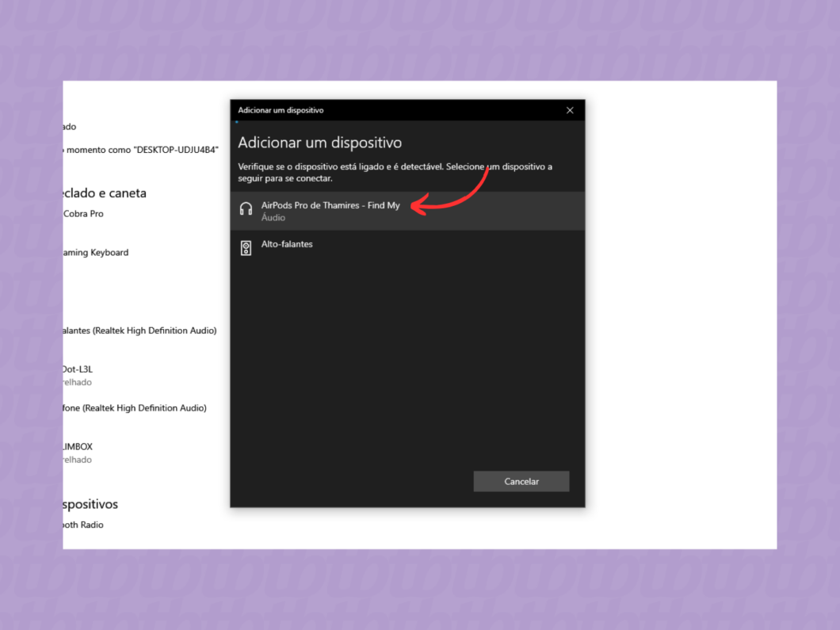Select the Realtek speakers (alantes) audio entry
Screen dimensions: 840x630
click(139, 330)
